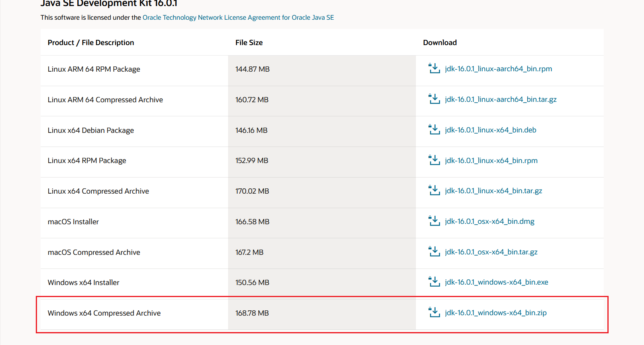Click the 167.2 MB file size
Image resolution: width=644 pixels, height=345 pixels.
pyautogui.click(x=249, y=252)
